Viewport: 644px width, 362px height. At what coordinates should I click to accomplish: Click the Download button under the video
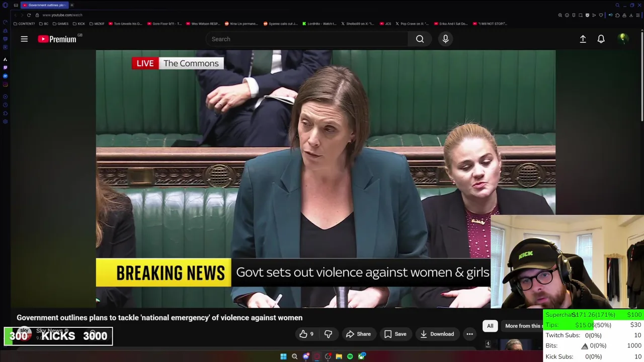point(437,334)
